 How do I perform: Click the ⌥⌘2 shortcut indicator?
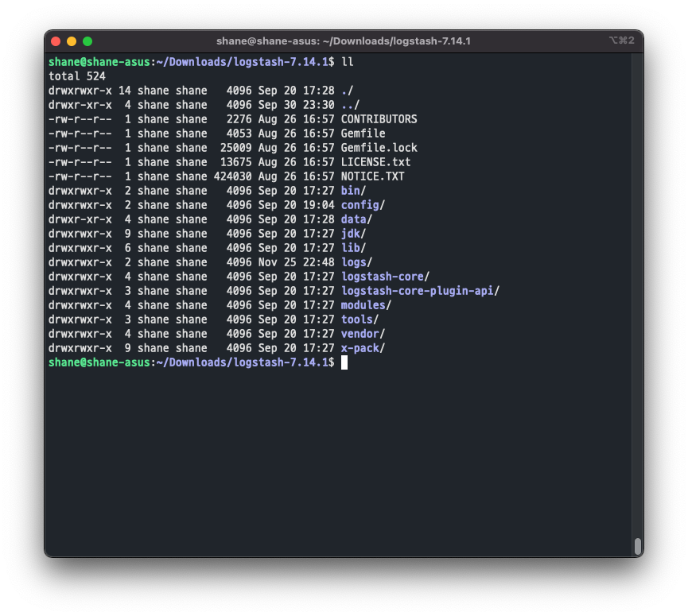click(622, 41)
